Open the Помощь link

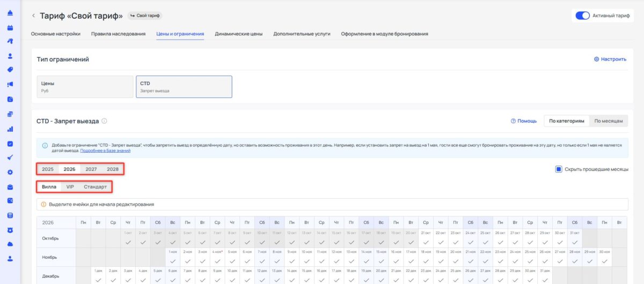[527, 121]
